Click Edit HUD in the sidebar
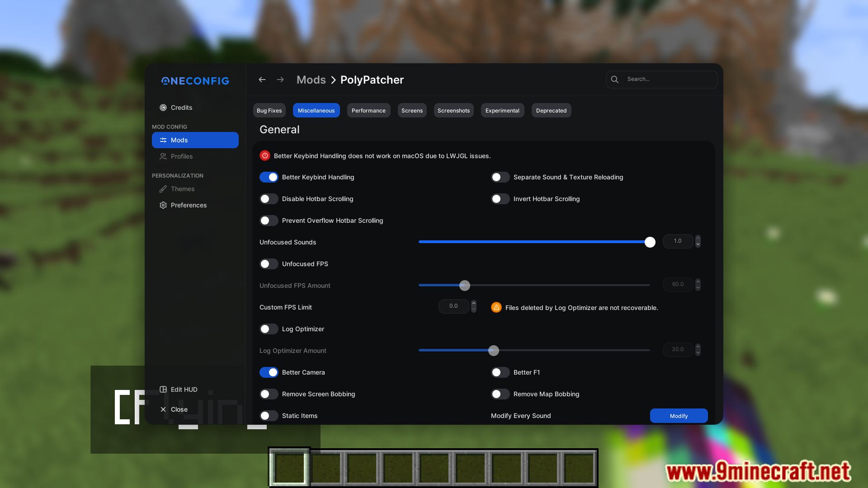Viewport: 868px width, 488px height. 195,389
